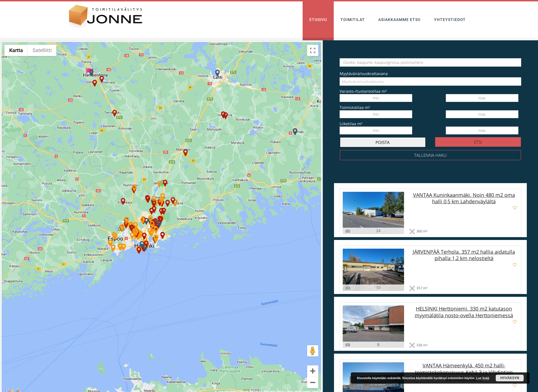This screenshot has height=392, width=538.
Task: Click camera icon on Terhola photo
Action: point(348,288)
